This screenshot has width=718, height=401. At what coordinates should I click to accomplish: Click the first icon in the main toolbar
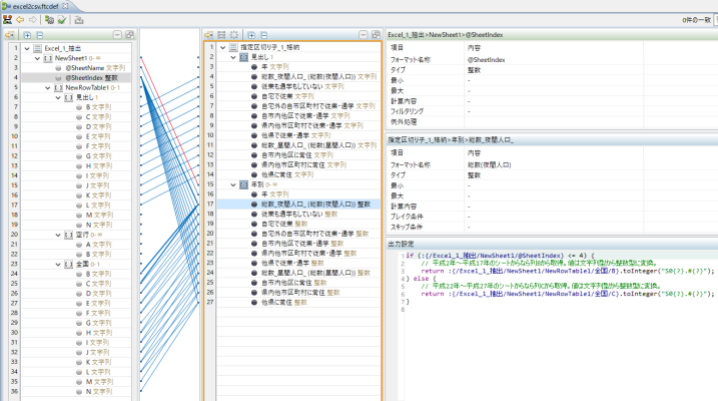(x=7, y=19)
